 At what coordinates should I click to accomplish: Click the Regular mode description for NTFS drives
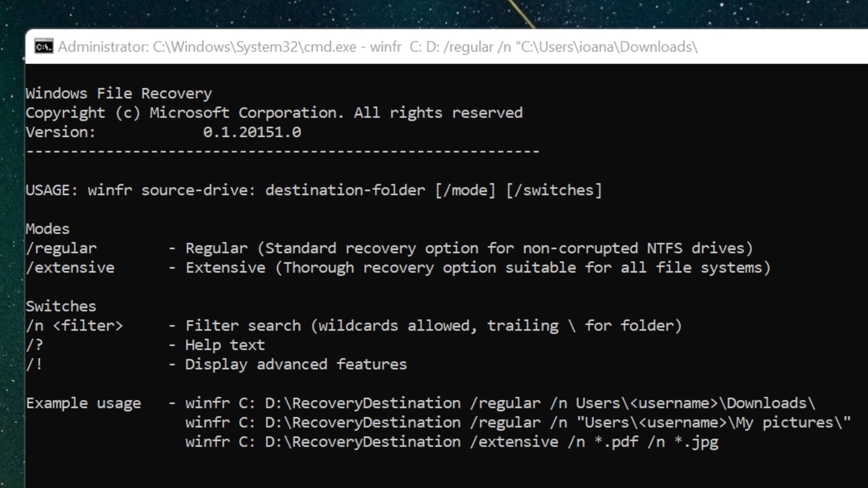click(469, 249)
